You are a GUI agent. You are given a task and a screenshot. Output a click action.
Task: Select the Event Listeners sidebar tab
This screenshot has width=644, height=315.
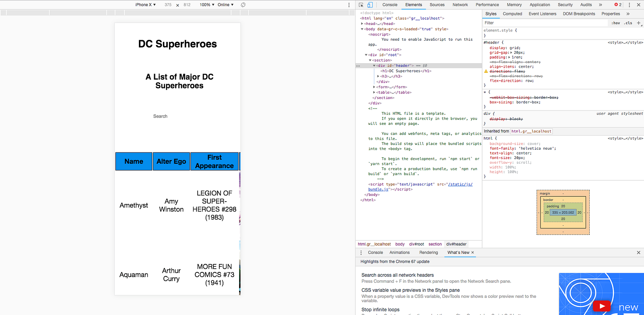[543, 14]
